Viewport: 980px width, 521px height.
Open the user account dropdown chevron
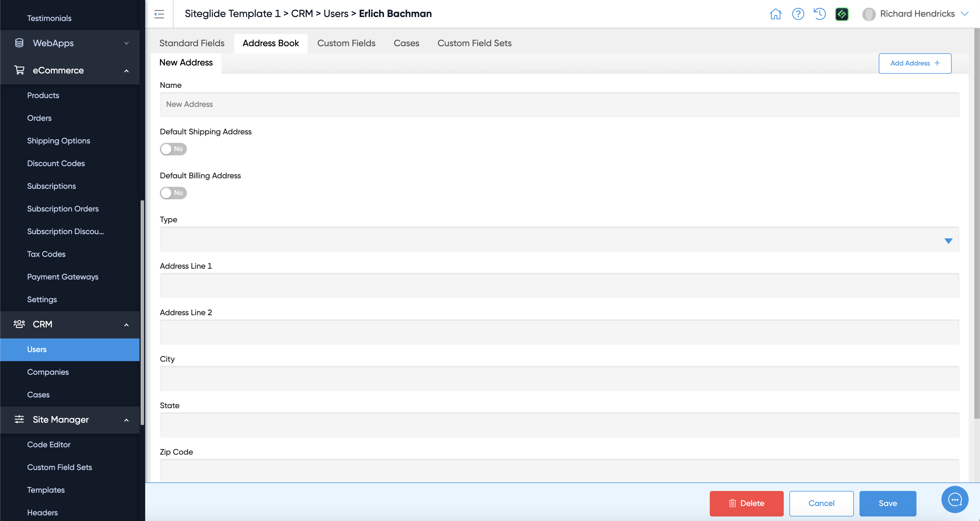pos(964,14)
